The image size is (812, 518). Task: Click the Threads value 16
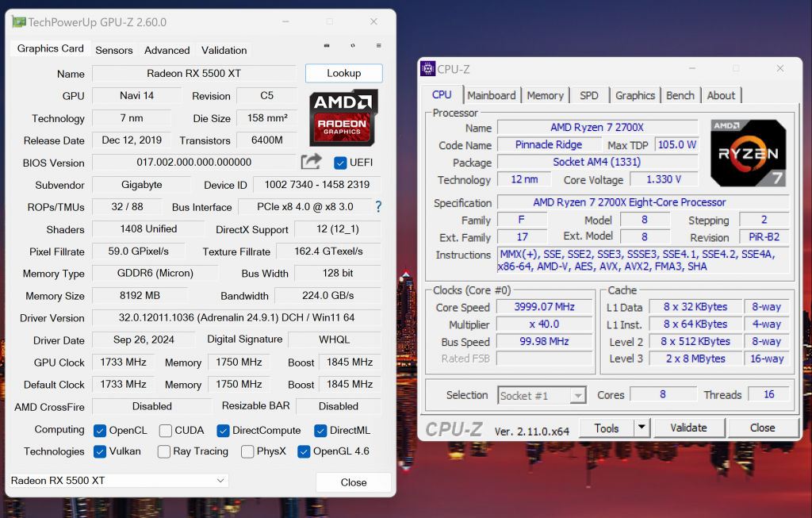(x=769, y=395)
